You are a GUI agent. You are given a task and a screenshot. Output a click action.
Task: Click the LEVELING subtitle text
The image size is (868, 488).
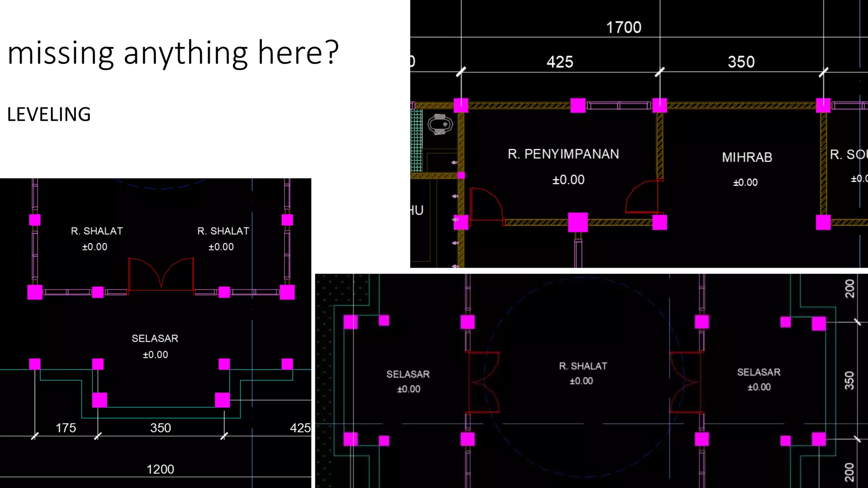pos(49,114)
